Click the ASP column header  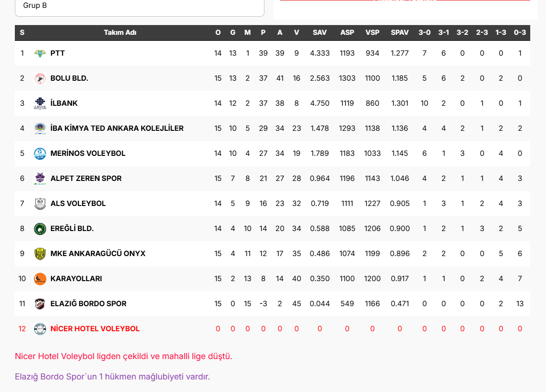[347, 33]
